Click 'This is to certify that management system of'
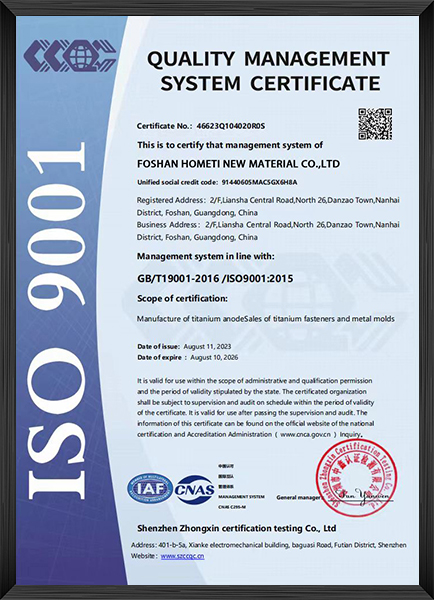 pos(230,145)
